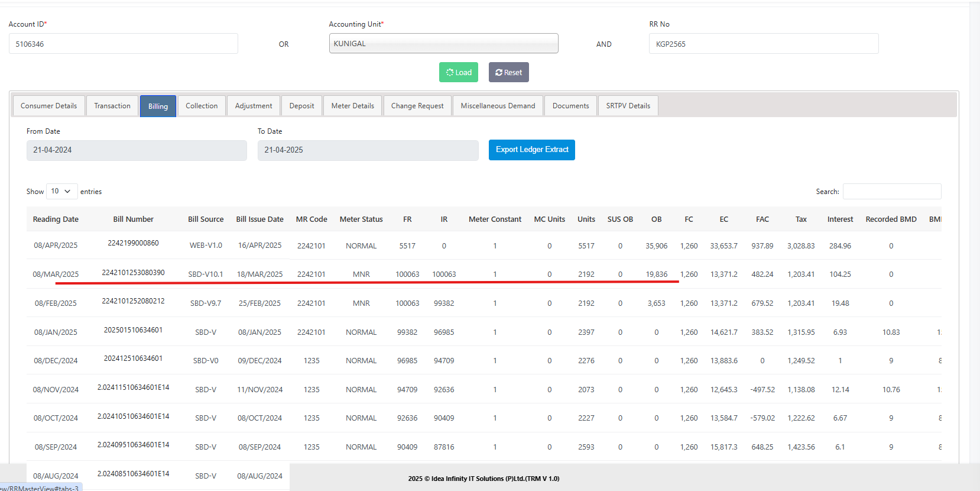Click the table Search box
980x491 pixels.
point(892,191)
